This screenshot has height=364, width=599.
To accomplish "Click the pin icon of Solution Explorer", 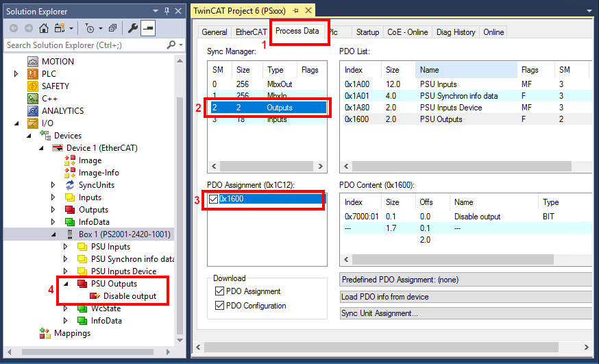I will coord(167,11).
